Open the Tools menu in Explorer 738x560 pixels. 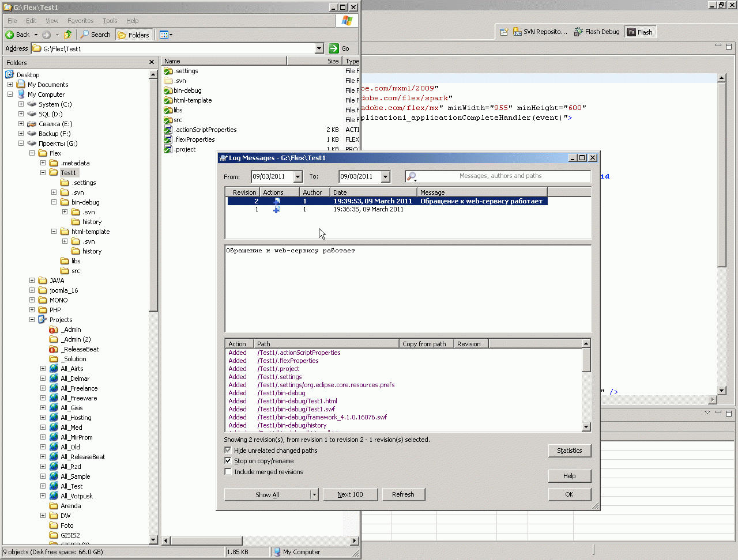pyautogui.click(x=110, y=21)
